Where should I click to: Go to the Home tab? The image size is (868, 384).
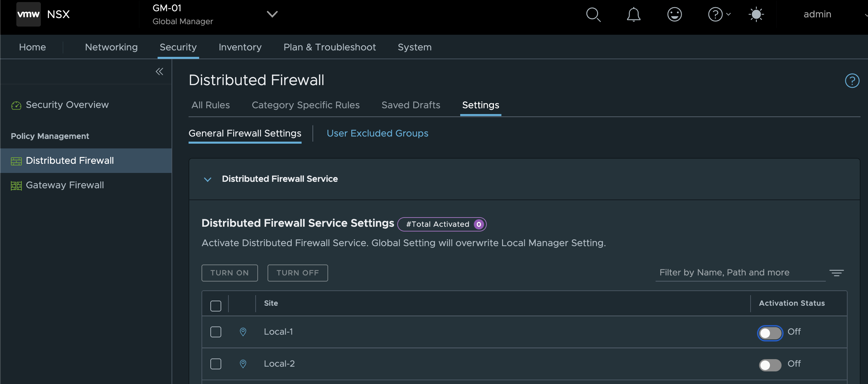click(32, 47)
